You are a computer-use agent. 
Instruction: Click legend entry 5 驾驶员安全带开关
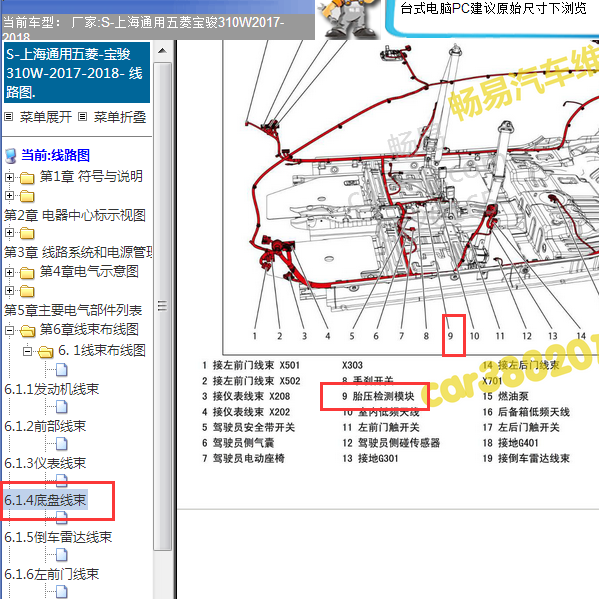pos(249,427)
